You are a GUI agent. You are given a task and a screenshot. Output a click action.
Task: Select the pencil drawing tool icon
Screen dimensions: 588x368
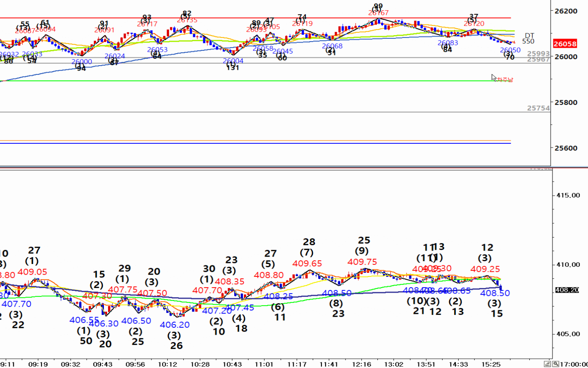point(547,363)
